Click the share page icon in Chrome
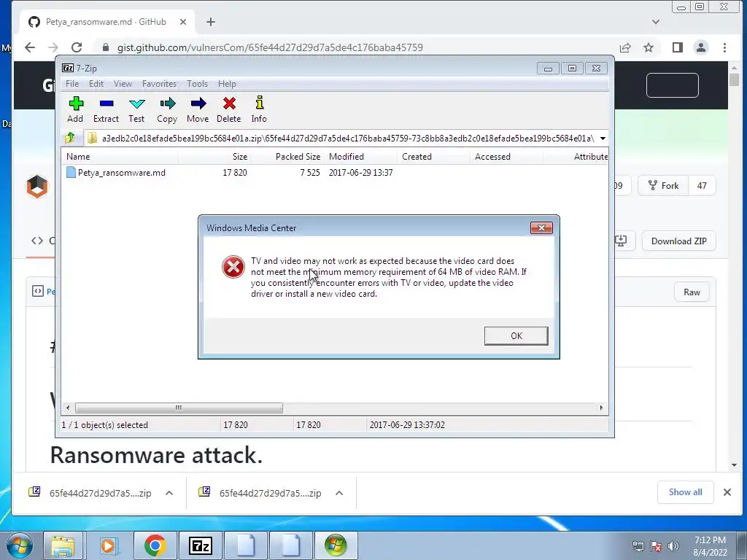This screenshot has height=560, width=747. point(625,47)
